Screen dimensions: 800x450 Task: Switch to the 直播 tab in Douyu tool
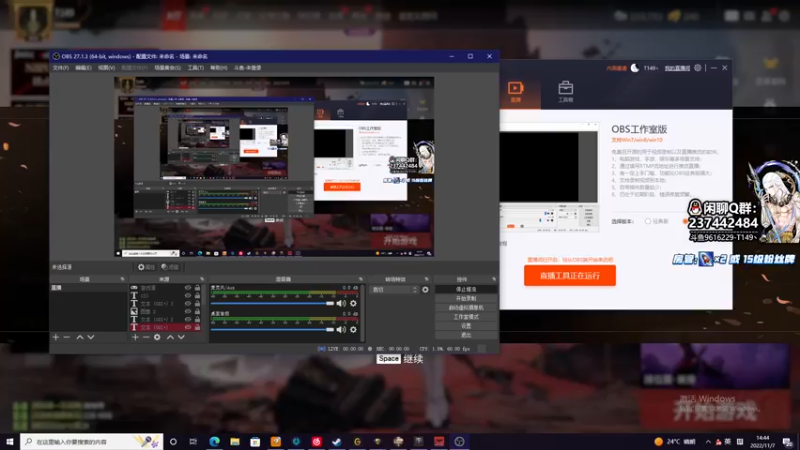pyautogui.click(x=515, y=92)
